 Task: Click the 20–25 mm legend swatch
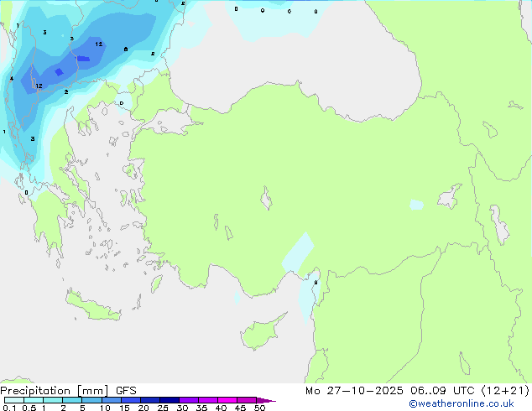tap(150, 400)
